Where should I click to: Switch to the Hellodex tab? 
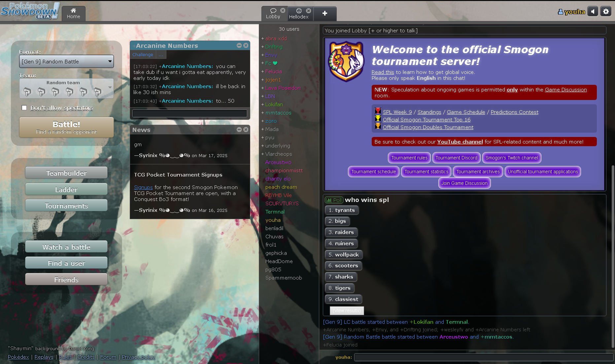298,14
